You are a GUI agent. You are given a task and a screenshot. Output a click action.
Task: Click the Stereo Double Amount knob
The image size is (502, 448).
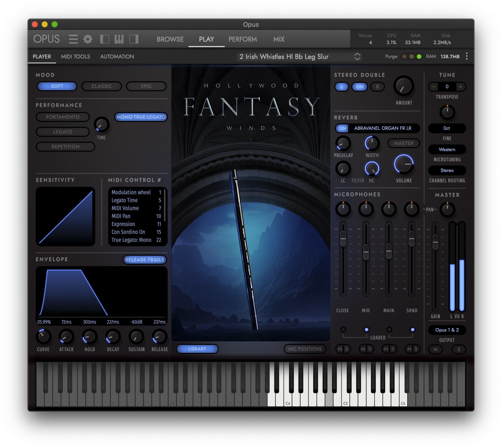point(403,86)
